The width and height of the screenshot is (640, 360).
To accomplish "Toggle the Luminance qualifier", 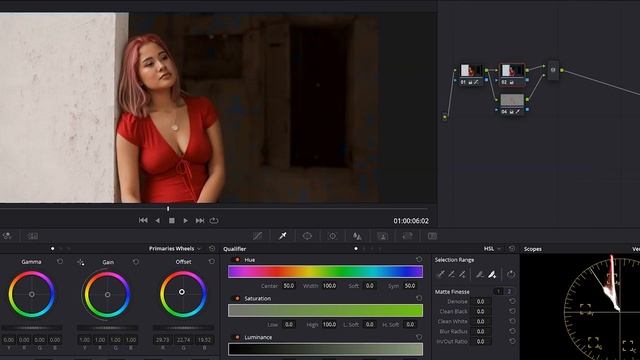I will tap(237, 337).
